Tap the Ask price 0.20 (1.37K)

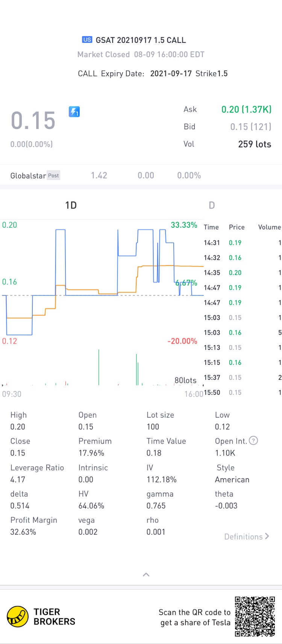coord(246,109)
